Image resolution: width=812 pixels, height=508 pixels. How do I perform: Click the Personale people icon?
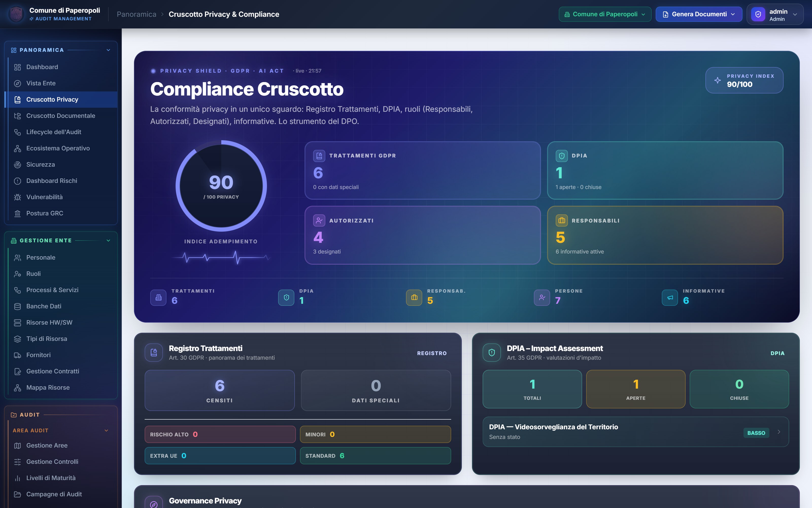pos(18,258)
